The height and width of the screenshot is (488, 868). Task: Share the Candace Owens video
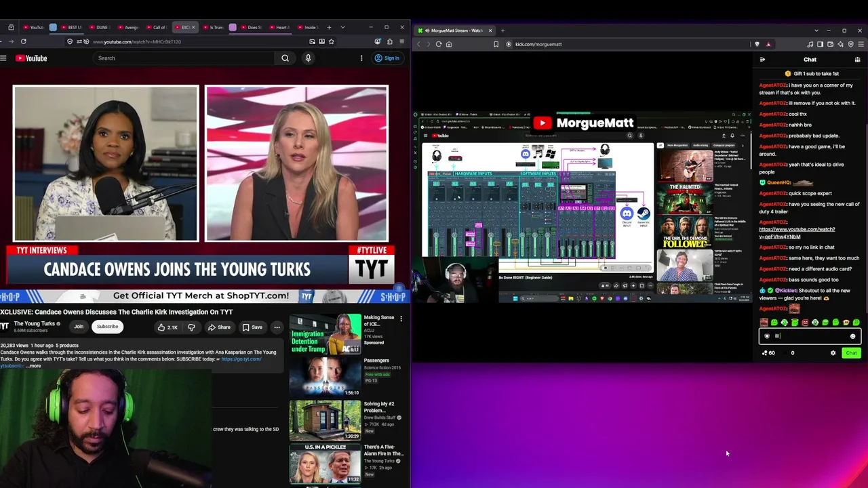point(219,327)
